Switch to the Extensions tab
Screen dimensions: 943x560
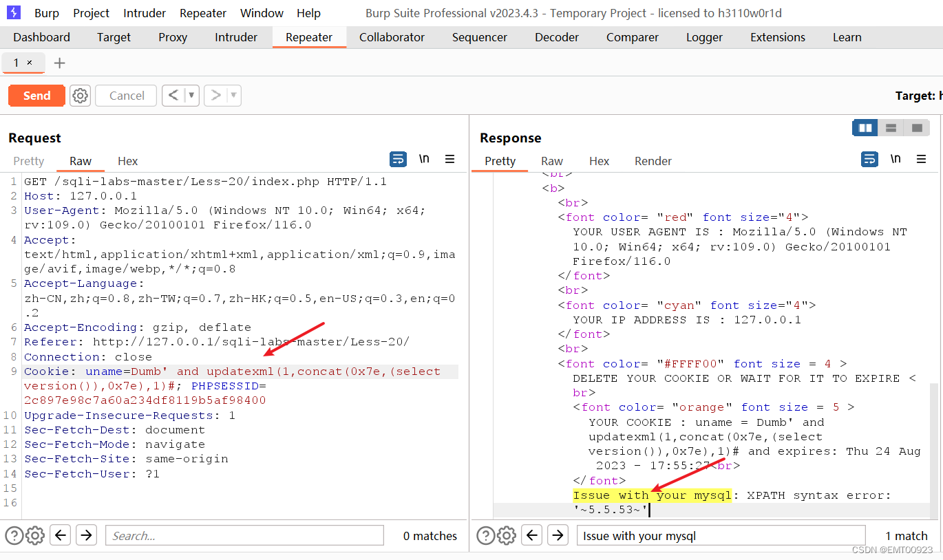tap(778, 37)
